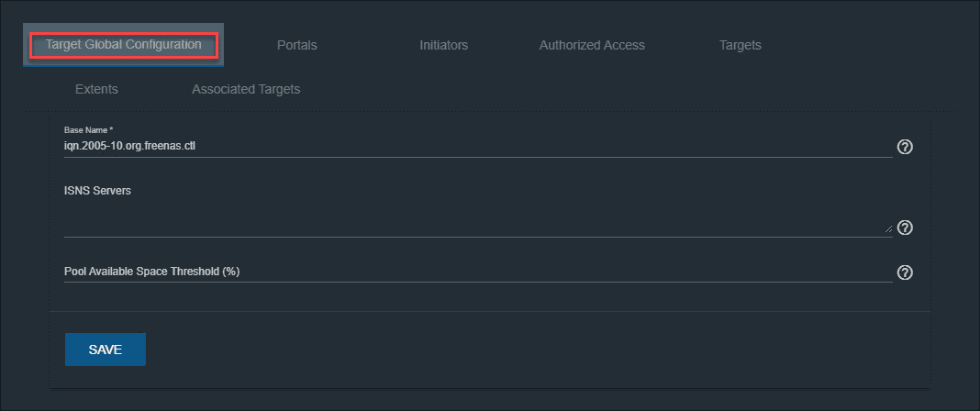Show help for the Base Name field
Viewport: 980px width, 411px height.
(x=904, y=147)
